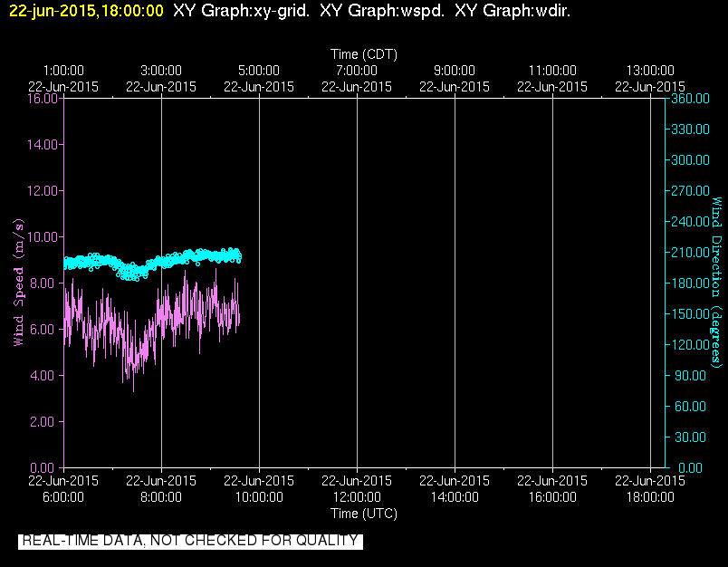The height and width of the screenshot is (567, 728).
Task: Click the 240.00 wind direction axis value
Action: [x=690, y=222]
